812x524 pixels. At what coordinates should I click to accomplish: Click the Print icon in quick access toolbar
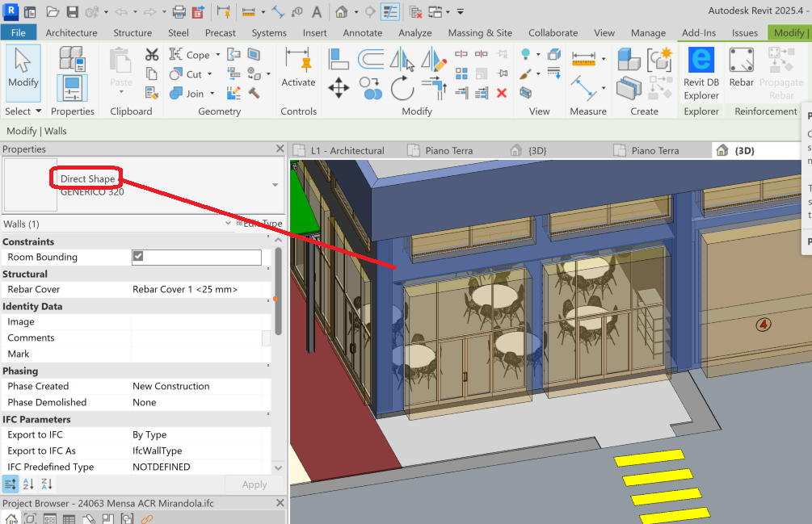coord(179,12)
